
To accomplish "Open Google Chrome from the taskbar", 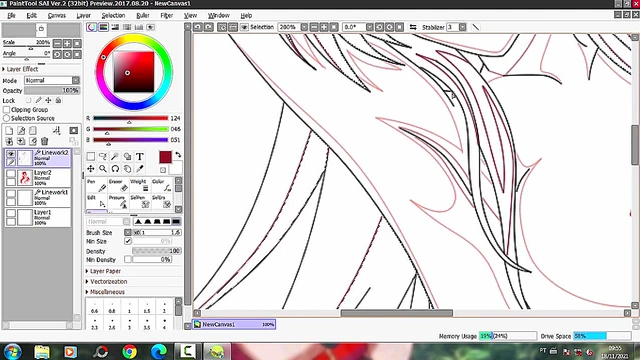I will coord(130,351).
